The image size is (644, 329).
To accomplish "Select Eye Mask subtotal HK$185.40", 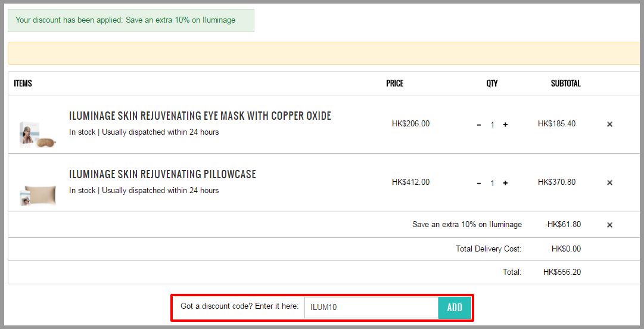I will pos(556,123).
